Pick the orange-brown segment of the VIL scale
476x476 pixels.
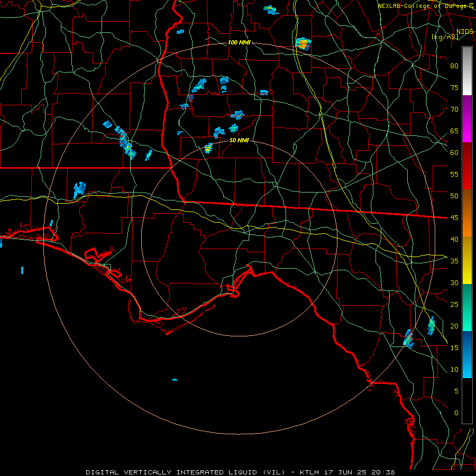(x=467, y=213)
